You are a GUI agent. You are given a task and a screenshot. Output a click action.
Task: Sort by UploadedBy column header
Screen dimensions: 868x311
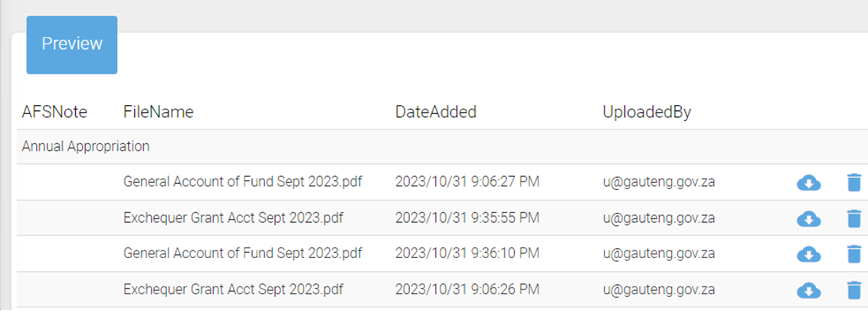click(x=647, y=113)
